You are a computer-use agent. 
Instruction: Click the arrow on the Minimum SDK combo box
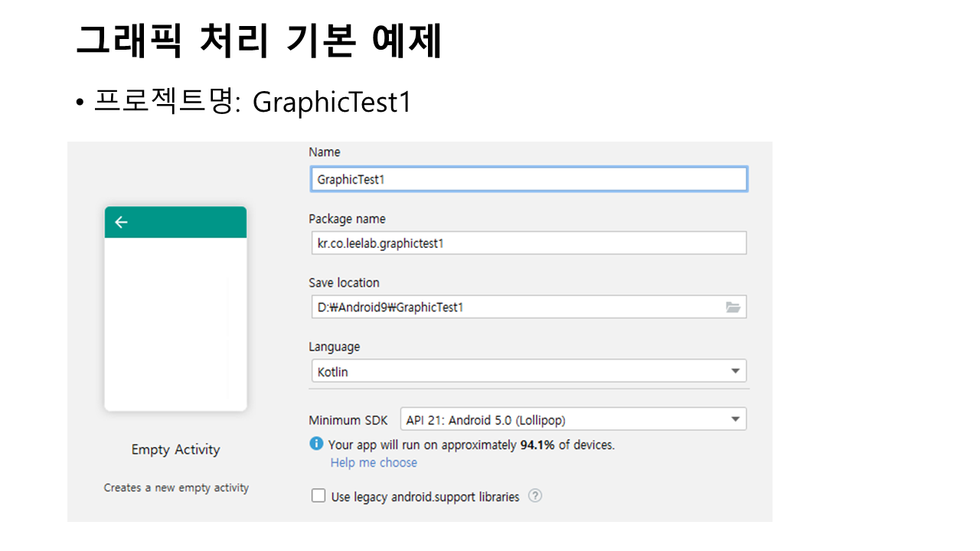(x=735, y=419)
